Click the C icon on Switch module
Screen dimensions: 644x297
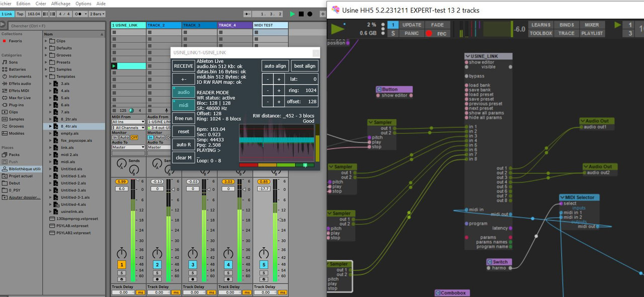pos(490,262)
